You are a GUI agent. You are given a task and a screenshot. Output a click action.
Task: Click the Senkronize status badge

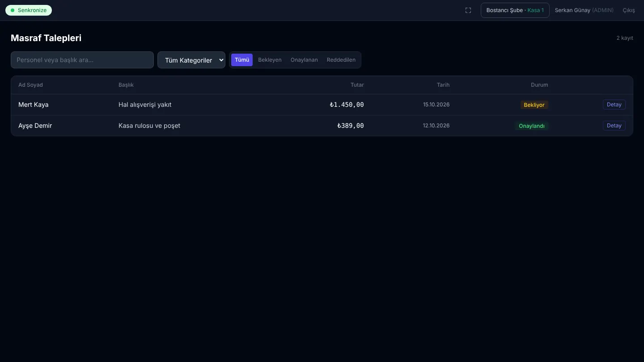pyautogui.click(x=29, y=10)
